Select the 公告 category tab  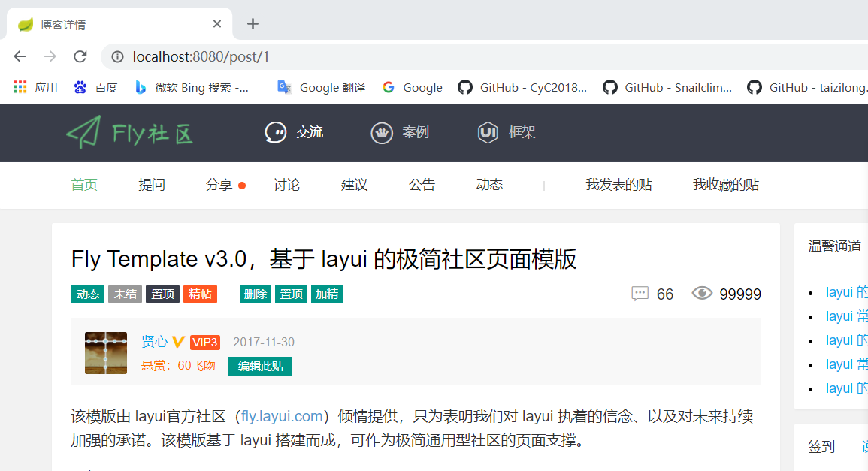(x=422, y=185)
